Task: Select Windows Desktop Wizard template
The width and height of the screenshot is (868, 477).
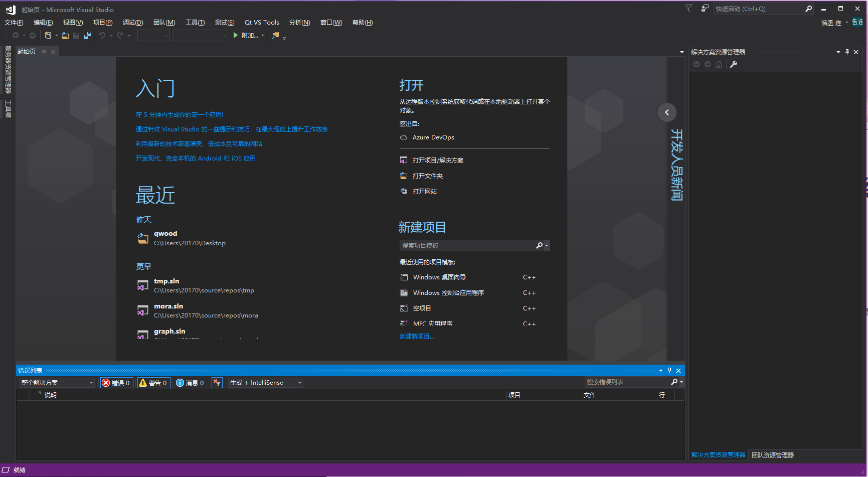Action: pyautogui.click(x=439, y=277)
